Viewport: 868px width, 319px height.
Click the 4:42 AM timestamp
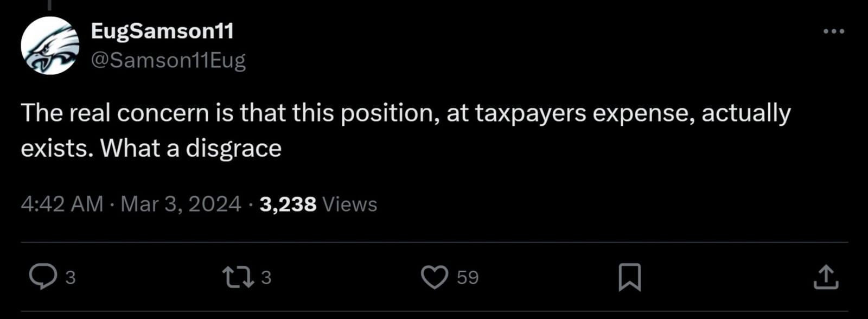coord(62,205)
